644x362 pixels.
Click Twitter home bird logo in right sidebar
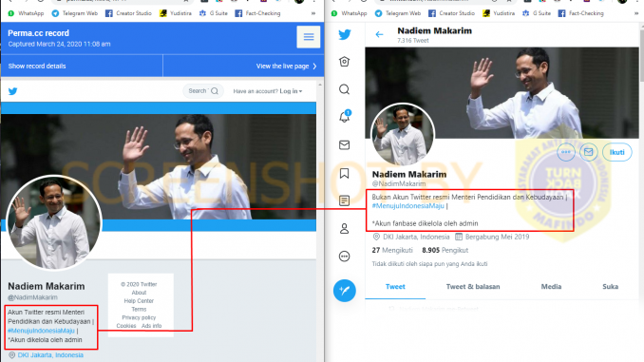(345, 34)
